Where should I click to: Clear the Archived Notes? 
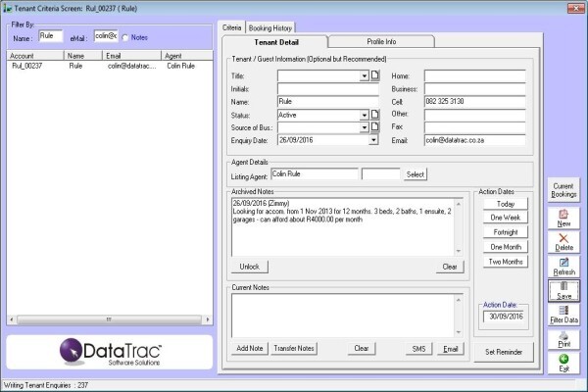450,267
